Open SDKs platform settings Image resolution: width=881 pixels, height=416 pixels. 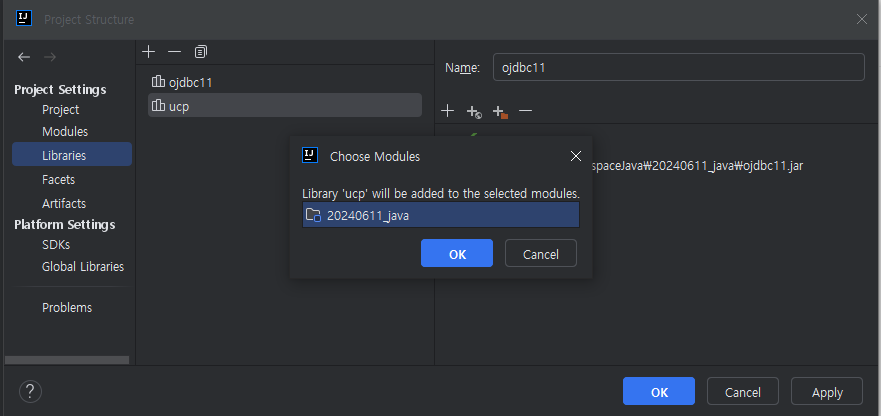[x=56, y=245]
